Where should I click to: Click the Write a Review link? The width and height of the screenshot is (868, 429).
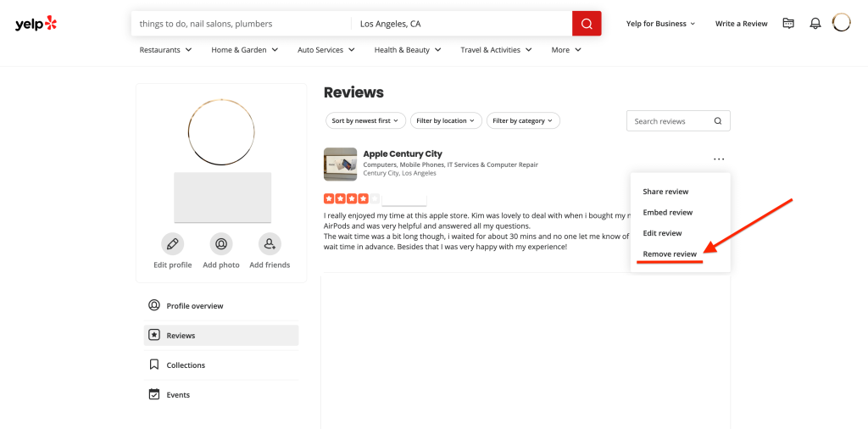(741, 24)
